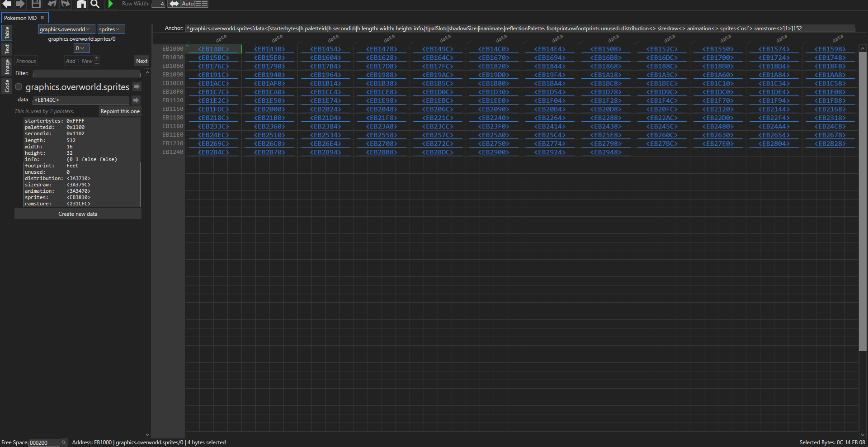
Task: Toggle the horizontal stretch arrows button
Action: point(174,4)
